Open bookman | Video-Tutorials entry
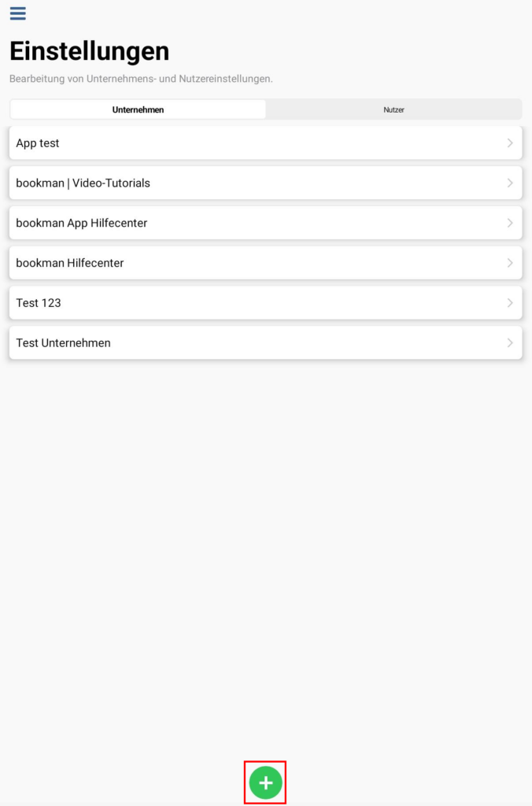This screenshot has height=806, width=532. coord(266,183)
